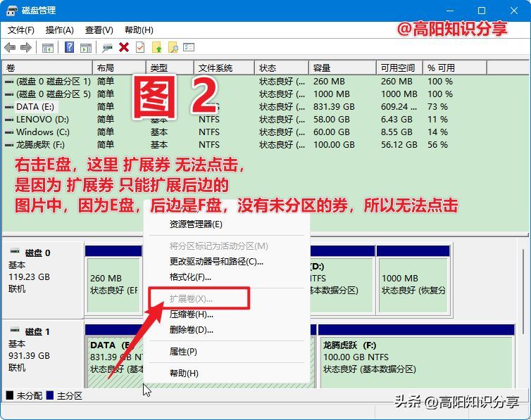Click the yellow folder with green arrow icon
This screenshot has height=420, width=531.
157,47
